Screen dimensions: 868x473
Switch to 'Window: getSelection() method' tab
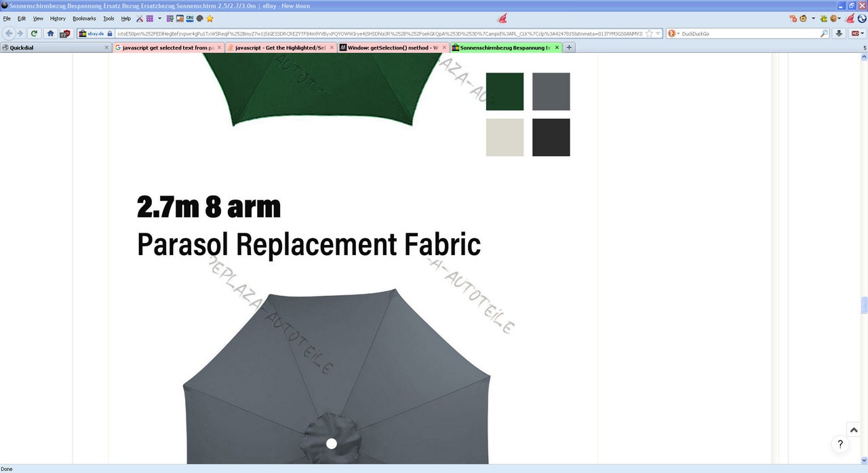pos(393,48)
